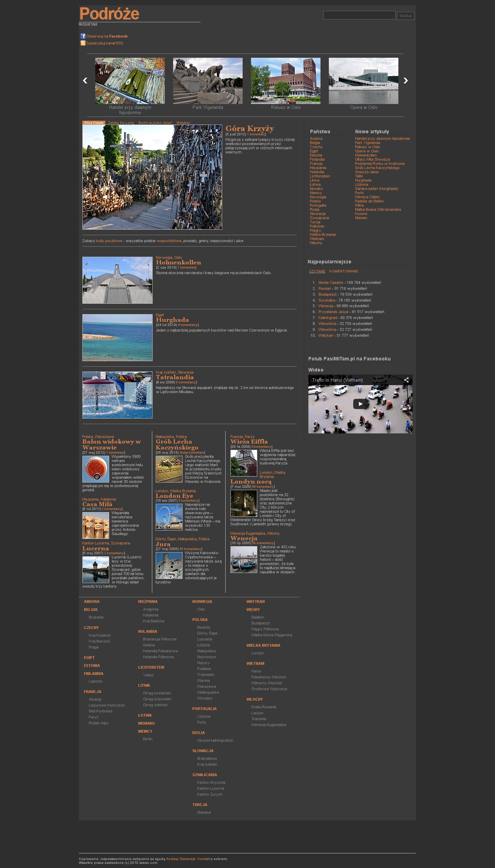Show the Komentowane popular list

(343, 271)
